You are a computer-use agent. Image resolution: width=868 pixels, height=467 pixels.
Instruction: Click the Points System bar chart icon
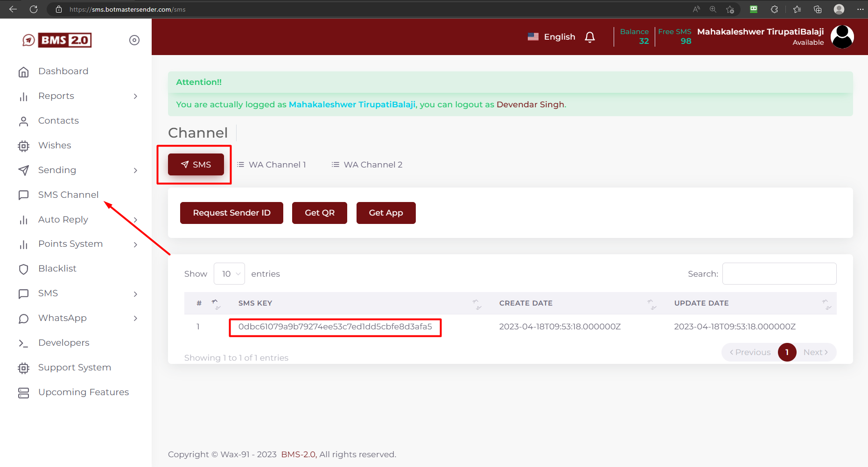click(x=24, y=244)
